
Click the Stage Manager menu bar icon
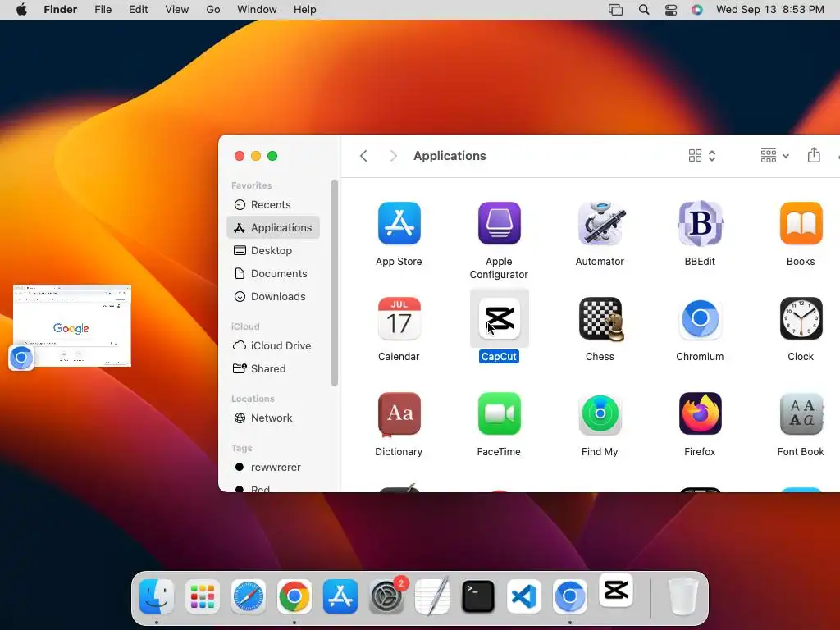point(616,10)
